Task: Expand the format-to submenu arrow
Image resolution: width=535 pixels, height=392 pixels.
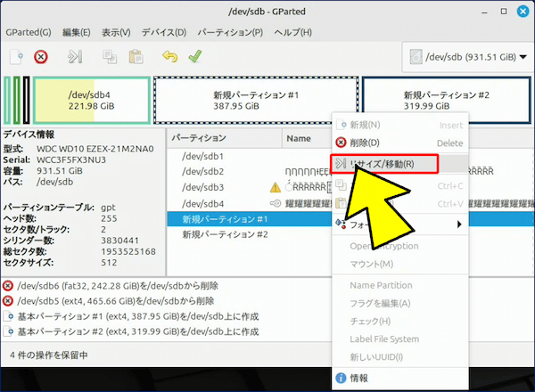Action: (459, 224)
